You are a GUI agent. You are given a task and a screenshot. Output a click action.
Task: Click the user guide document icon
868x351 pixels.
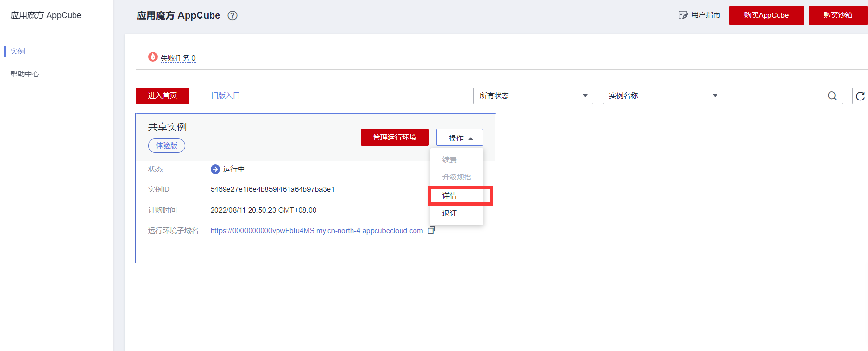(x=683, y=15)
